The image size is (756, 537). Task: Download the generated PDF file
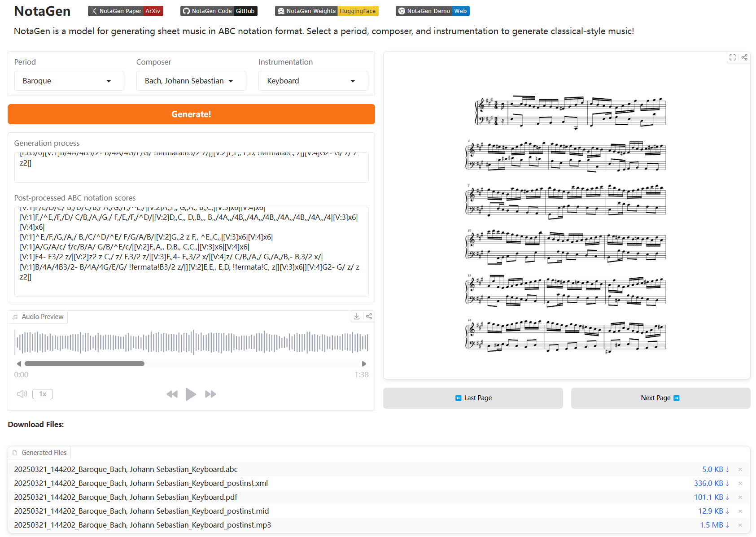pyautogui.click(x=712, y=497)
